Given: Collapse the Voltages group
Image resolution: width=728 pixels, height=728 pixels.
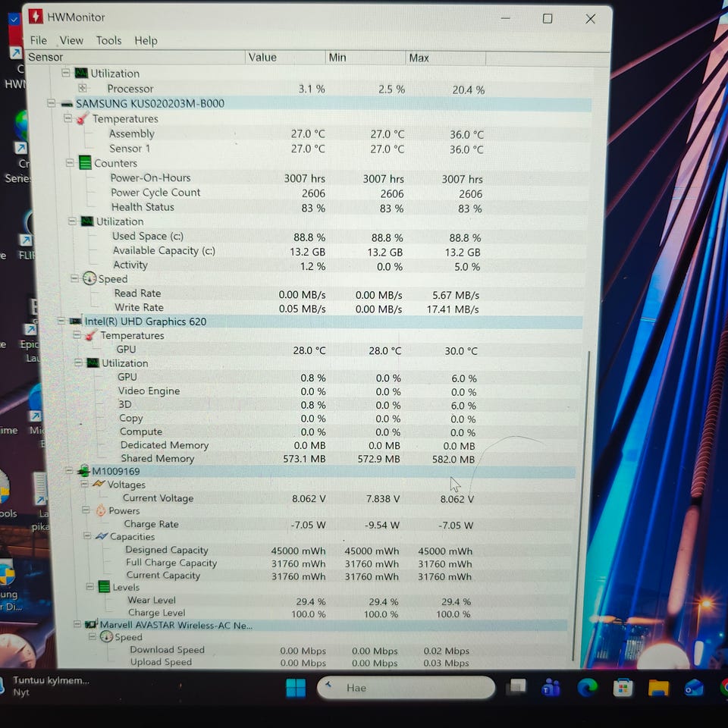Looking at the screenshot, I should pyautogui.click(x=84, y=484).
